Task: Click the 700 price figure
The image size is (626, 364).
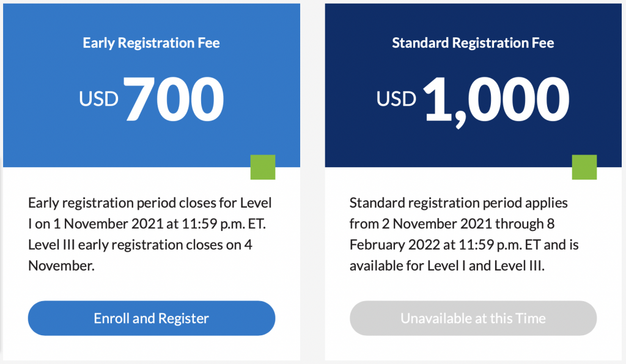Action: coord(174,98)
